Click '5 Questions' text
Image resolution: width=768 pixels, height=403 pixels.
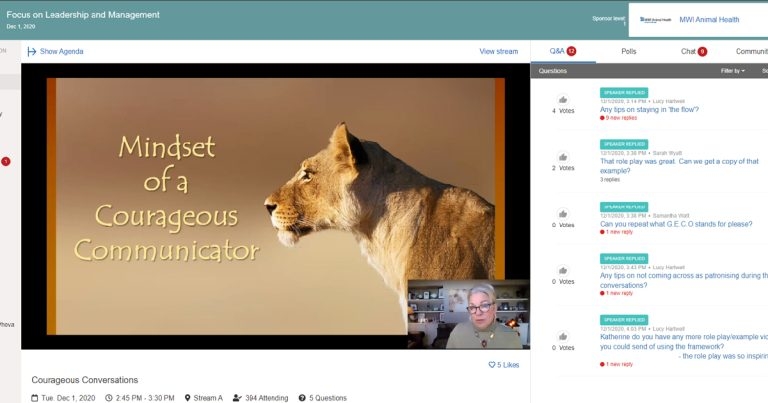coord(328,398)
